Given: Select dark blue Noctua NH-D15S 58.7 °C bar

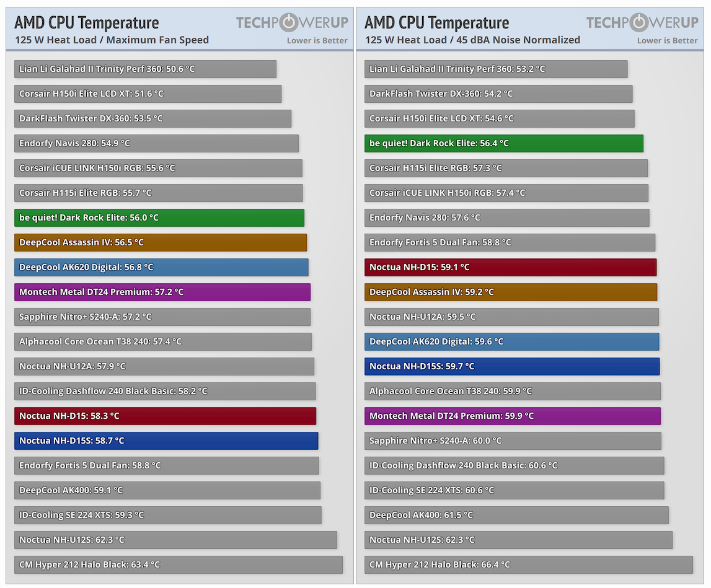Looking at the screenshot, I should pos(166,441).
